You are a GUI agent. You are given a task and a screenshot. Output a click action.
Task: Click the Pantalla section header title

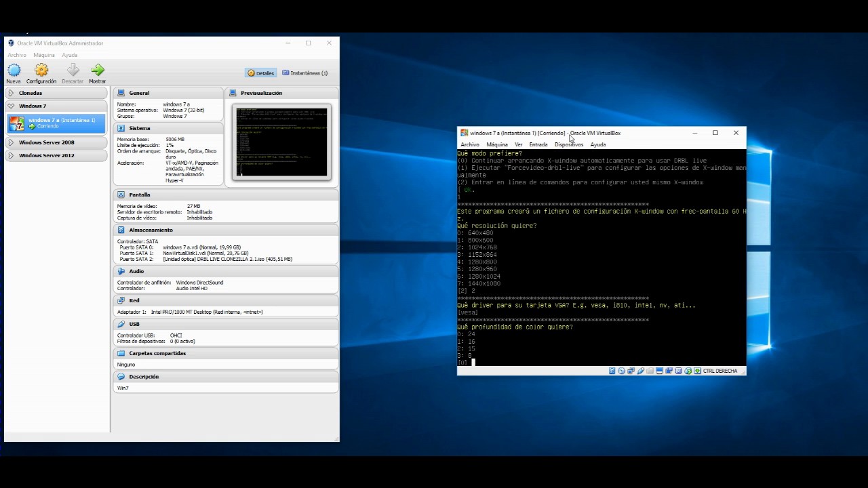(140, 195)
